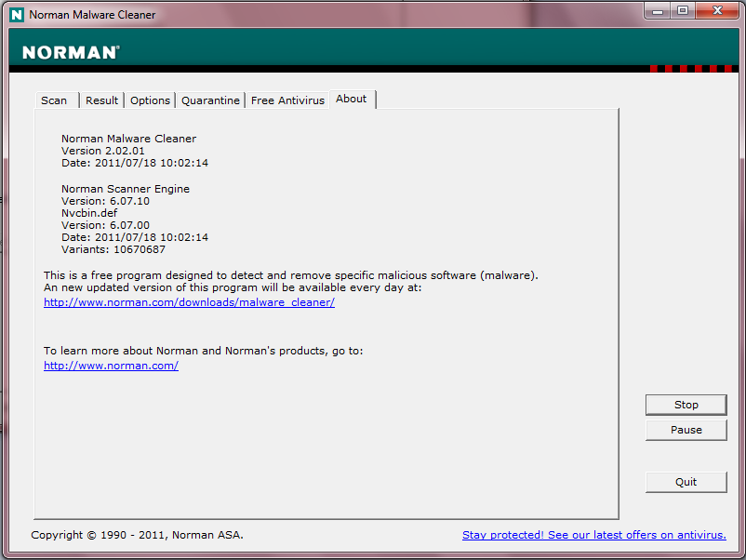Screen dimensions: 746x560
Task: Click the 'This is a free program' description line
Action: (291, 275)
